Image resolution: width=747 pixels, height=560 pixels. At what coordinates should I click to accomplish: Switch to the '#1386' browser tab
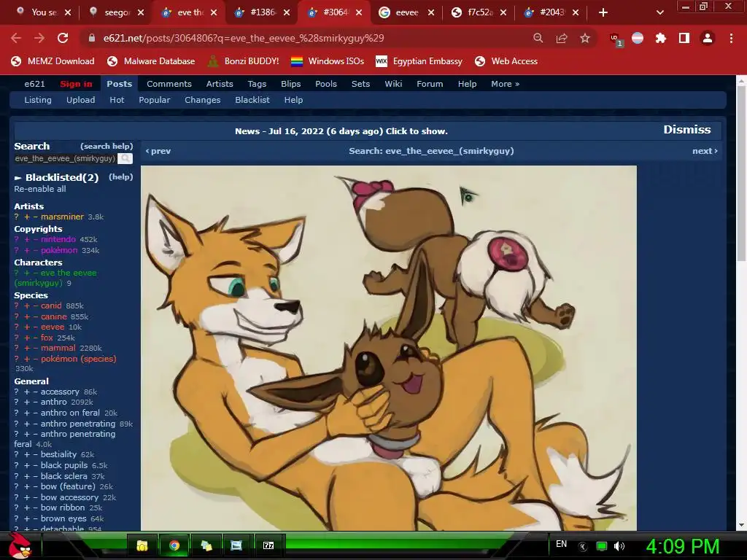pos(263,12)
